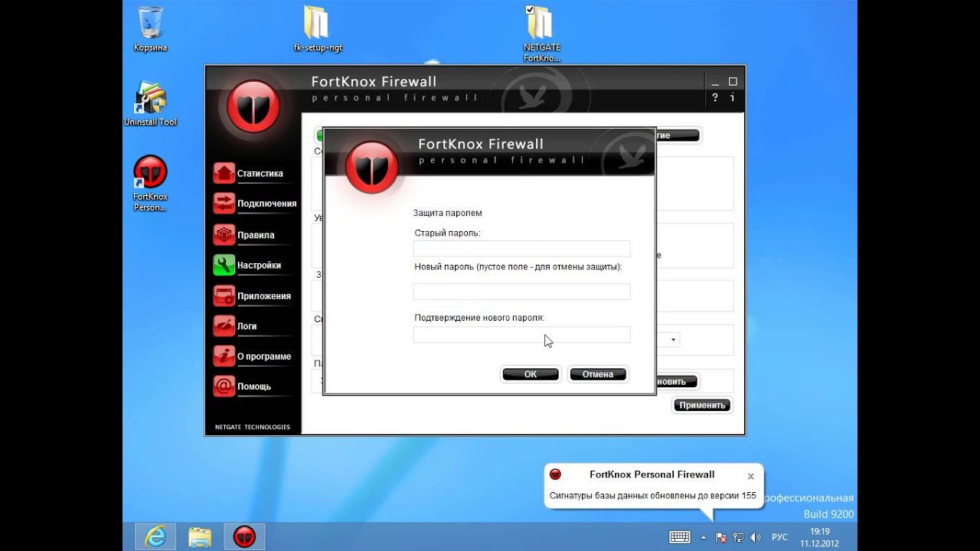The width and height of the screenshot is (980, 551).
Task: Click the volume speaker icon in tray
Action: [756, 537]
